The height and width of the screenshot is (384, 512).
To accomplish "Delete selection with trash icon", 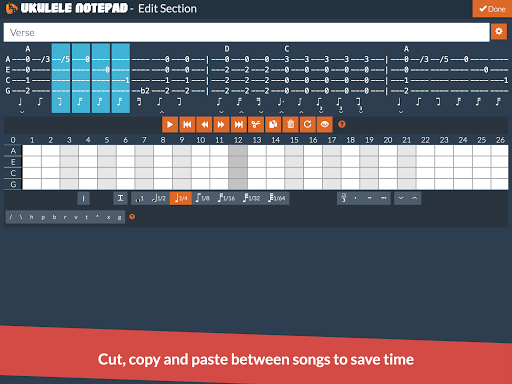I will [x=290, y=125].
